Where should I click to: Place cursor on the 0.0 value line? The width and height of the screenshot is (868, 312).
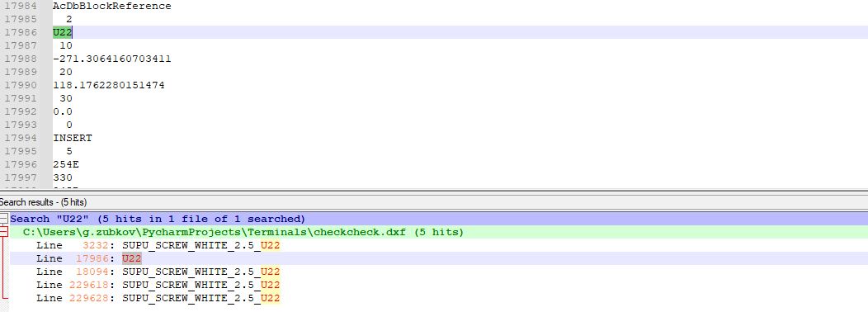pyautogui.click(x=63, y=112)
